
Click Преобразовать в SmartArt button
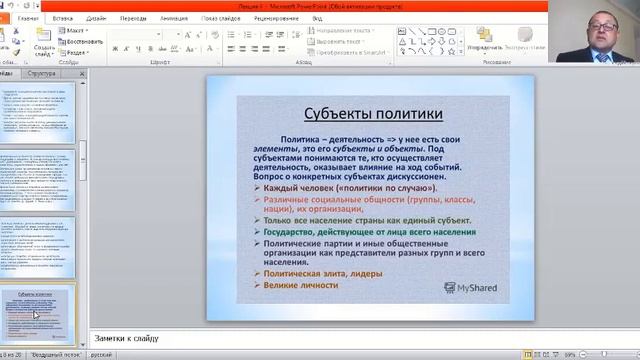[x=348, y=53]
